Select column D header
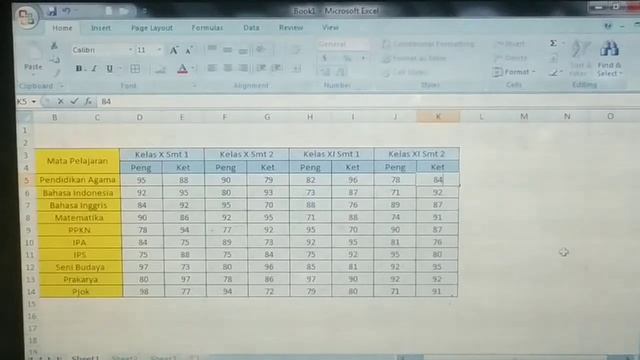640x360 pixels. pyautogui.click(x=140, y=118)
